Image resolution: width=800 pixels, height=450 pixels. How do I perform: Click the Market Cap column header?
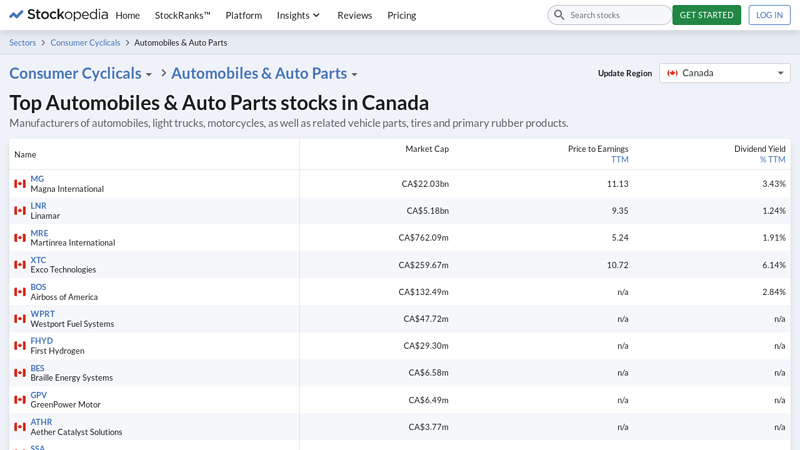(427, 148)
